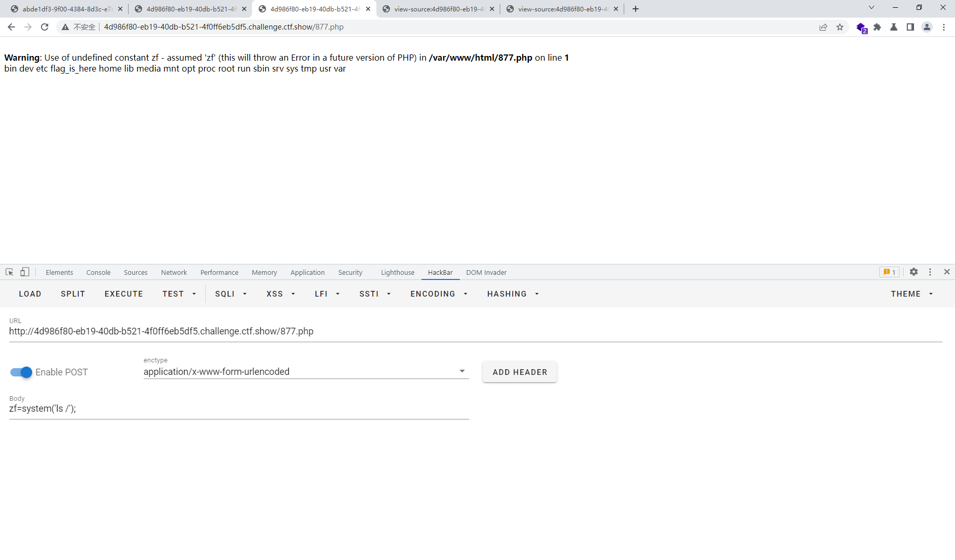Open the THEME dropdown in HackBar

pyautogui.click(x=912, y=294)
